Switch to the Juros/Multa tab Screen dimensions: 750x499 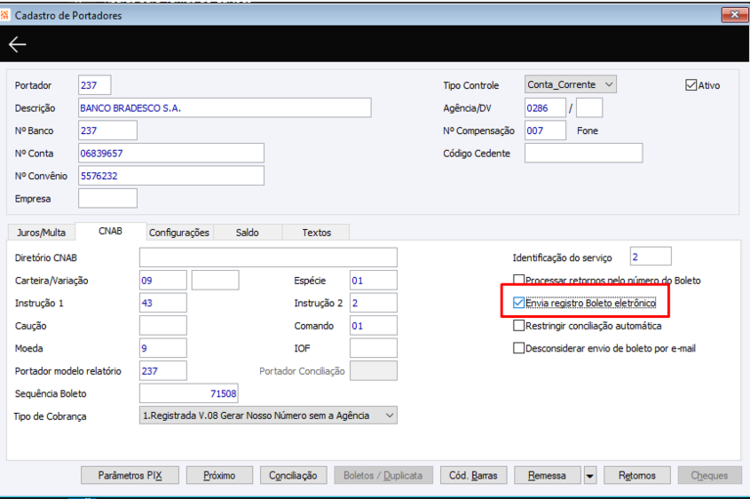42,233
